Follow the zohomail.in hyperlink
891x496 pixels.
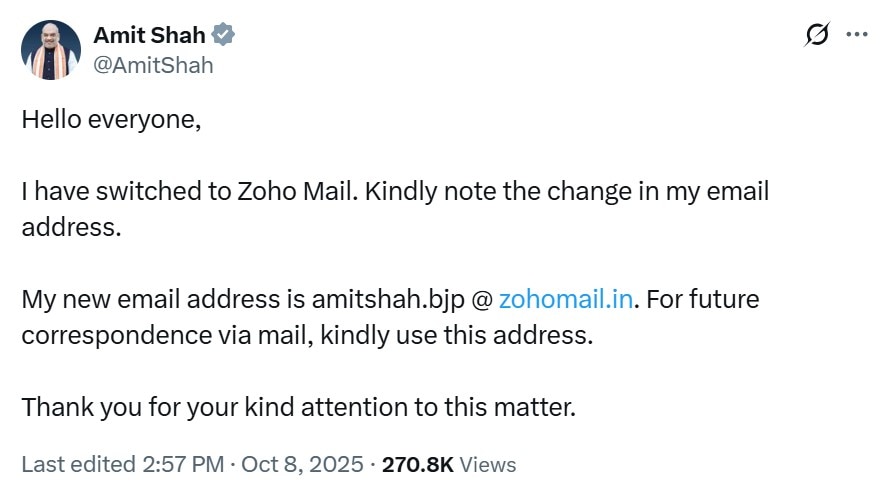tap(565, 298)
